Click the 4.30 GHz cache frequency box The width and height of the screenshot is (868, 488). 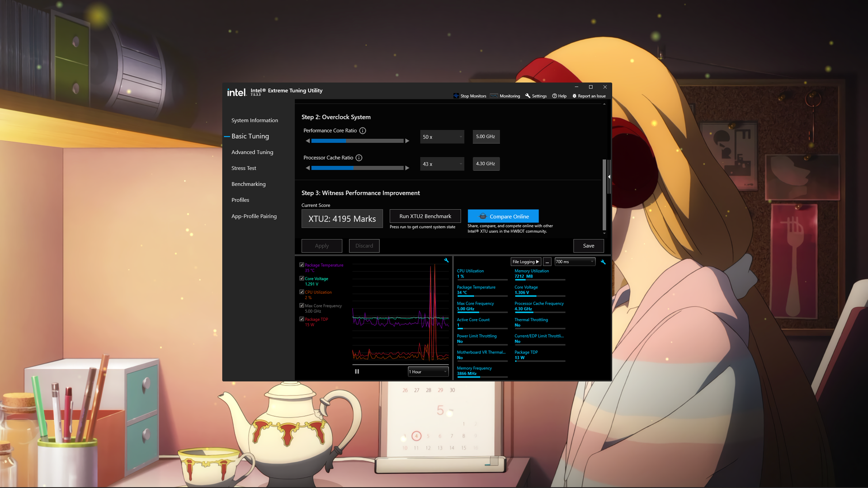[486, 164]
